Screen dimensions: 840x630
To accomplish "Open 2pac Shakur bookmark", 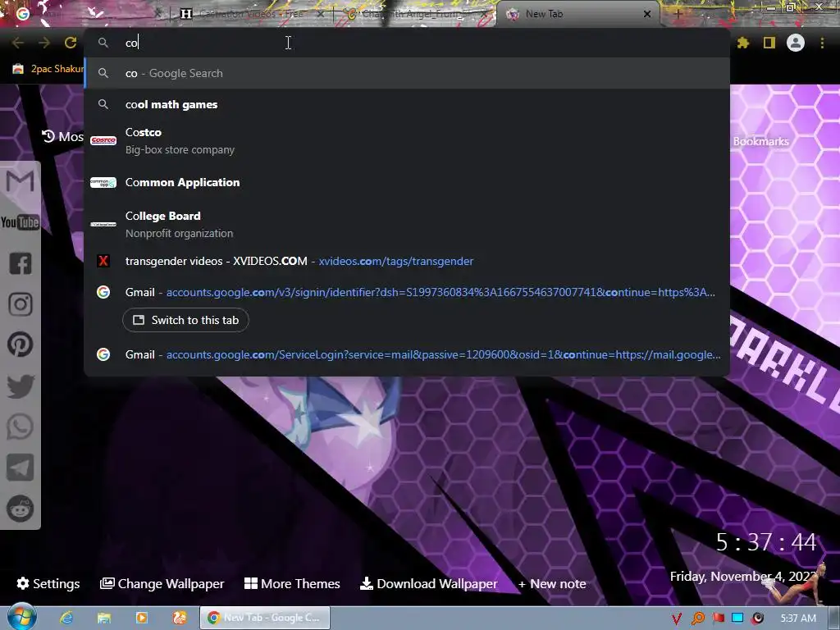I will (48, 69).
